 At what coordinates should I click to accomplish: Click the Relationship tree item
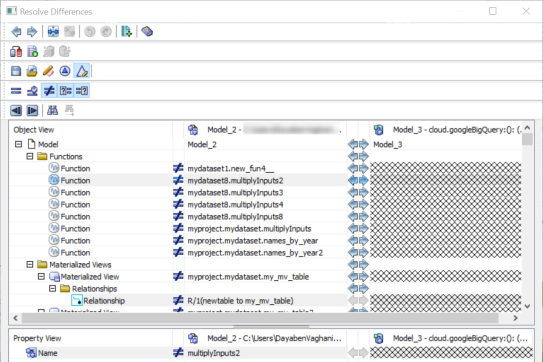[104, 301]
